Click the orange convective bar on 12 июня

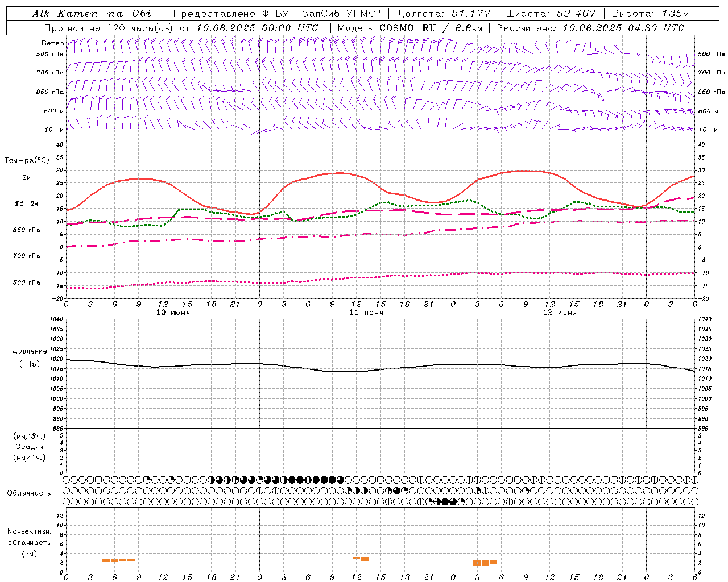pos(485,563)
